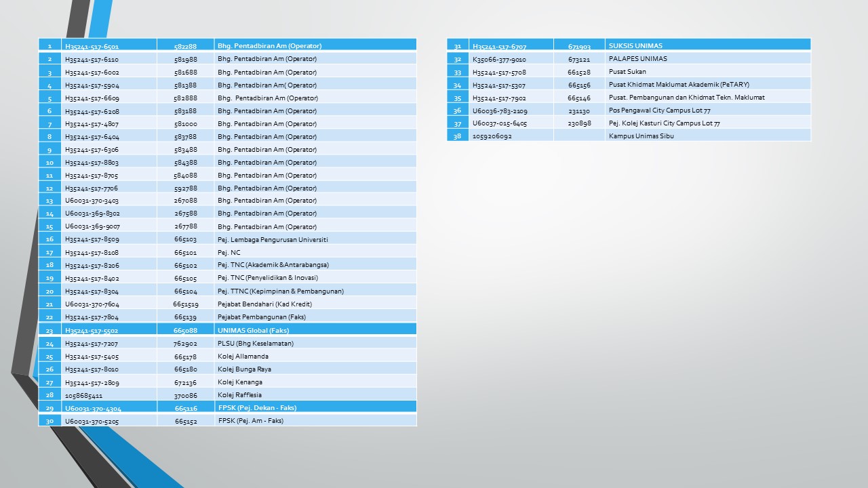Select the Kolej Bunga Raya cell
The height and width of the screenshot is (488, 868).
coord(244,369)
